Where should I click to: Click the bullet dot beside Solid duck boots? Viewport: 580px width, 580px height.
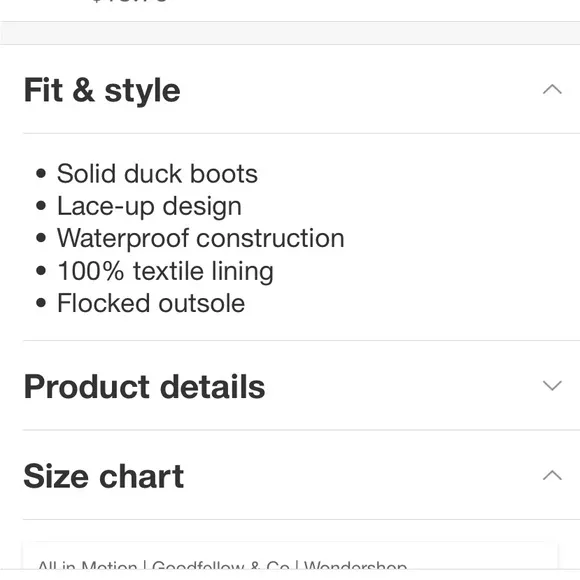(41, 173)
